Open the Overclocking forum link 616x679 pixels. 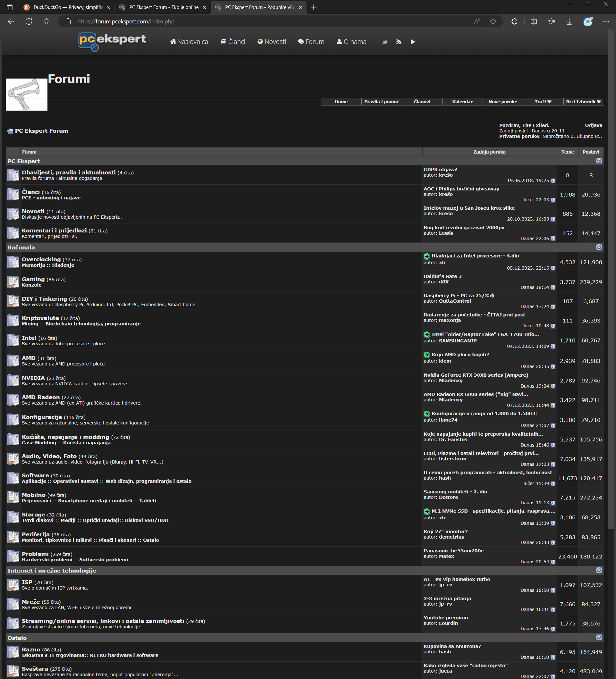click(41, 259)
